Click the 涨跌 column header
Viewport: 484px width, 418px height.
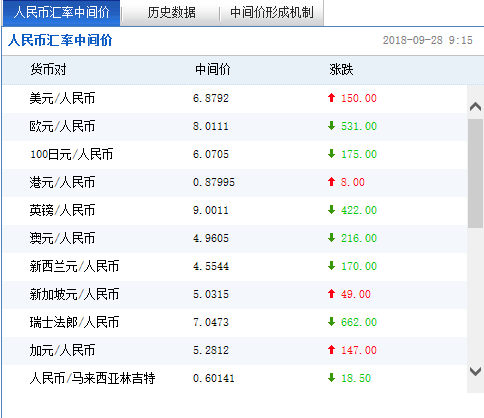click(341, 69)
